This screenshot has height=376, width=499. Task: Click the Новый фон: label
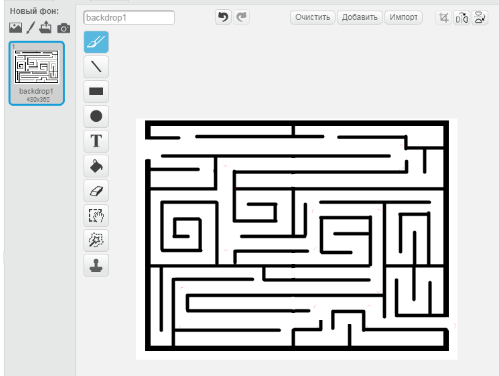click(34, 11)
